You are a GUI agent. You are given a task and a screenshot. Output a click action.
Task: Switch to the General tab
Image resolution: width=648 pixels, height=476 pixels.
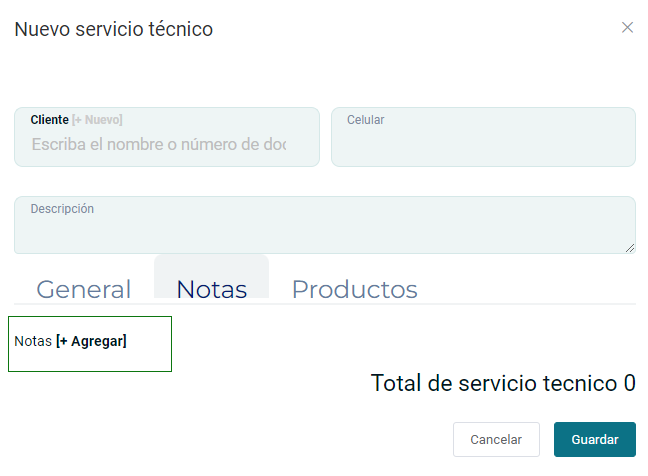pyautogui.click(x=84, y=290)
